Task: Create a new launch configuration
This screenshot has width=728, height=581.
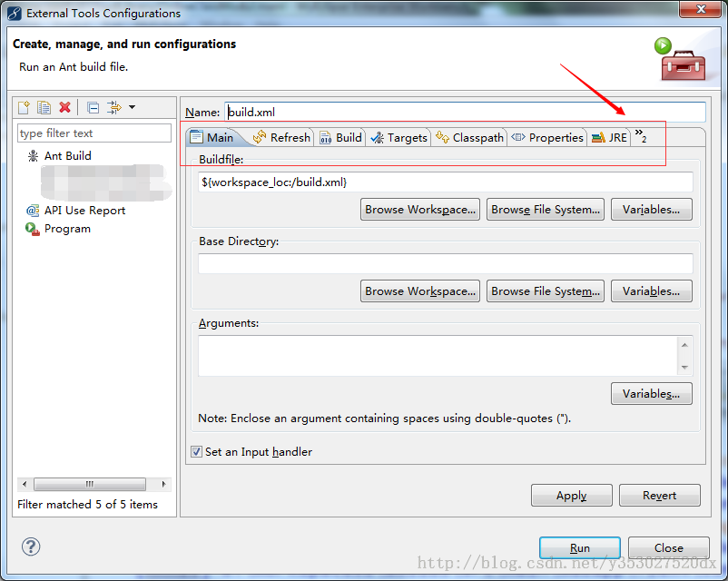Action: (25, 107)
